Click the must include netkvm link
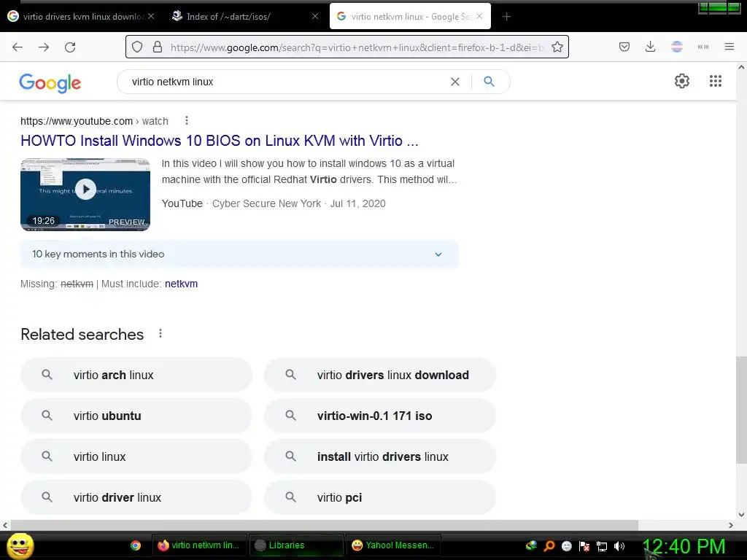The image size is (747, 560). point(181,284)
